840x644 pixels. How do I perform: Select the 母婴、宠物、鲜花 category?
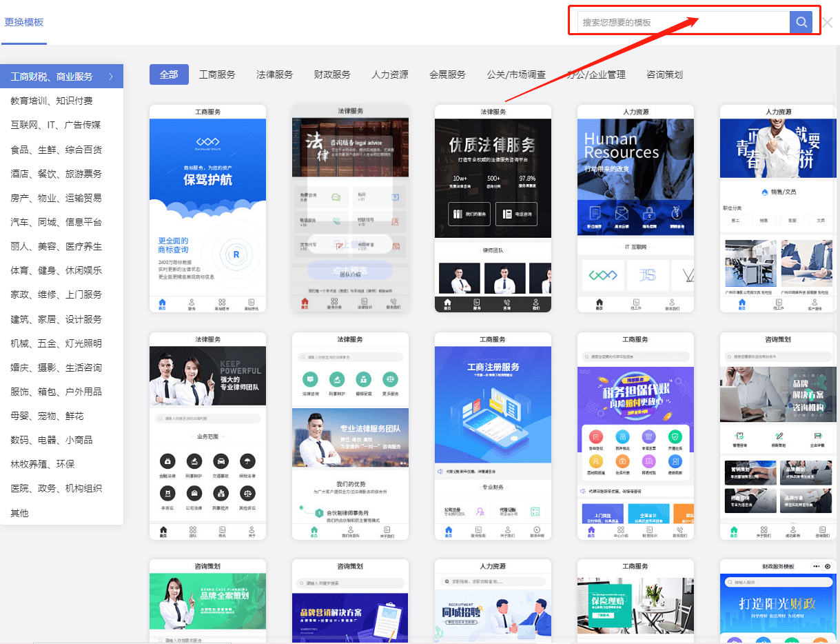[x=47, y=416]
